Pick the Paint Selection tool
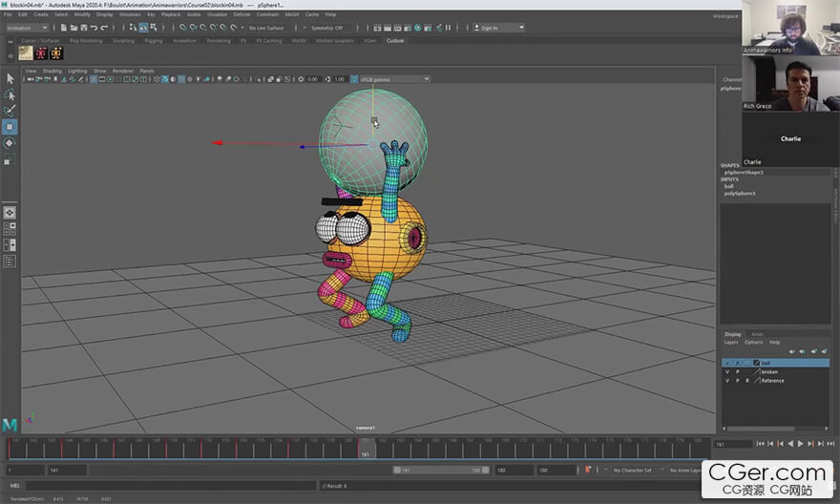This screenshot has width=840, height=504. (10, 111)
